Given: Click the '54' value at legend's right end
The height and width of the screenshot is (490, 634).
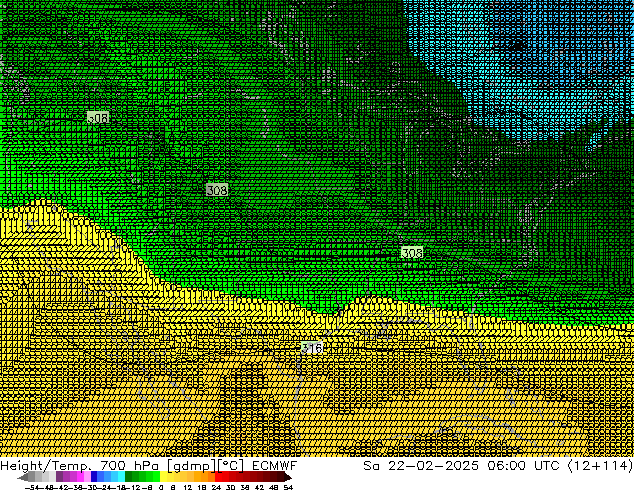Looking at the screenshot, I should [x=288, y=487].
